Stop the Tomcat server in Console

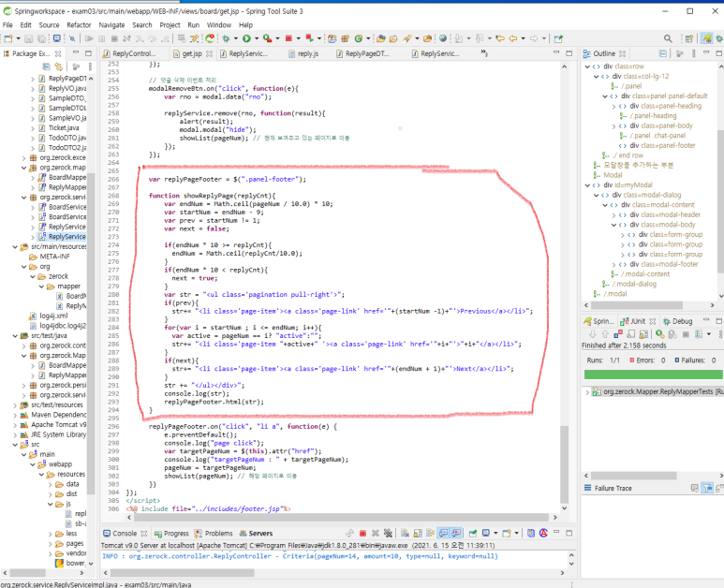point(362,533)
